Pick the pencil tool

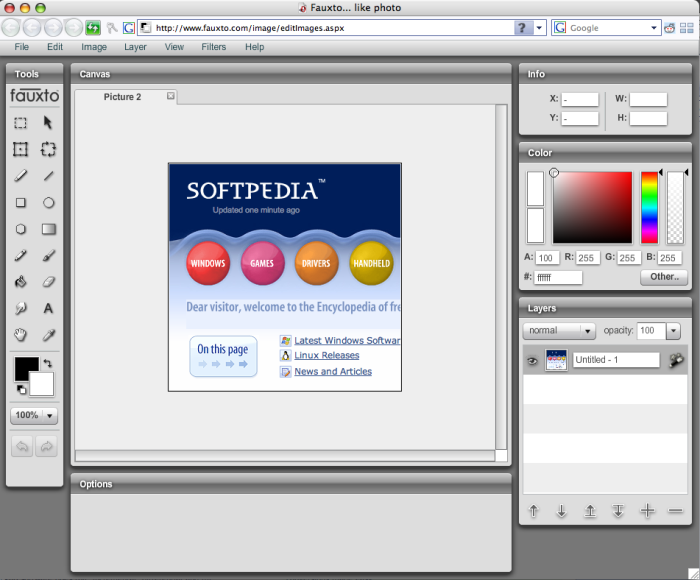21,176
